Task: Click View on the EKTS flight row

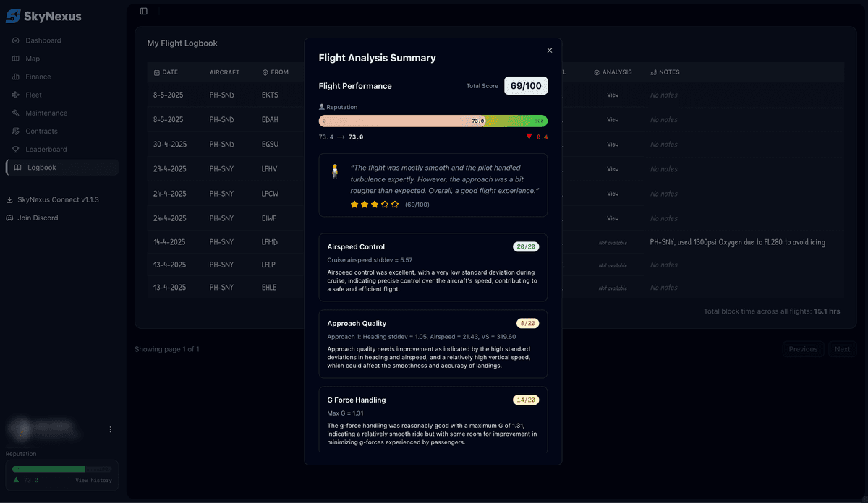Action: [612, 95]
